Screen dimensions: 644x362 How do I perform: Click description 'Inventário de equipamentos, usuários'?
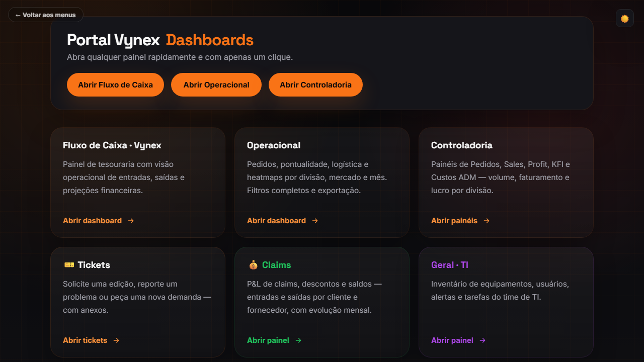[500, 284]
